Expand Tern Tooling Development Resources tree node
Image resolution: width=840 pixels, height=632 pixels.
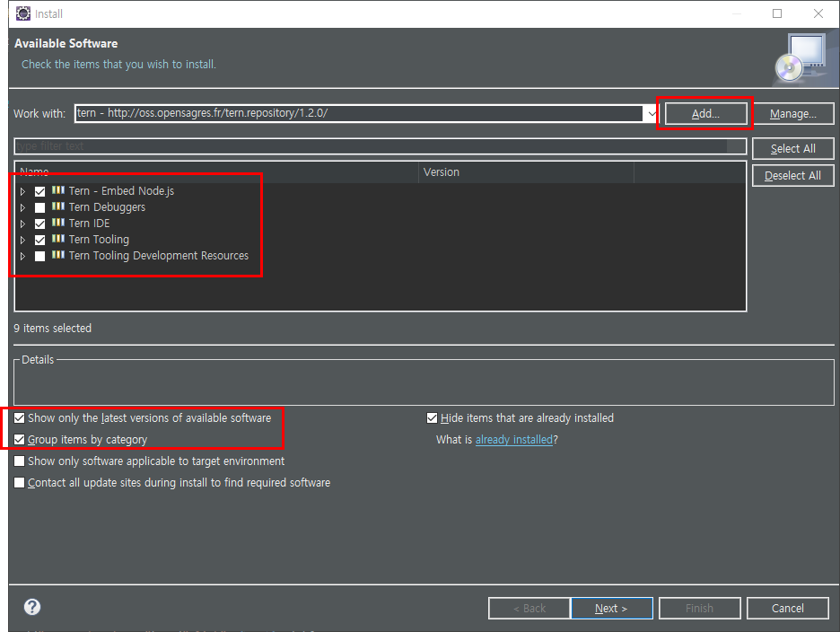(22, 256)
